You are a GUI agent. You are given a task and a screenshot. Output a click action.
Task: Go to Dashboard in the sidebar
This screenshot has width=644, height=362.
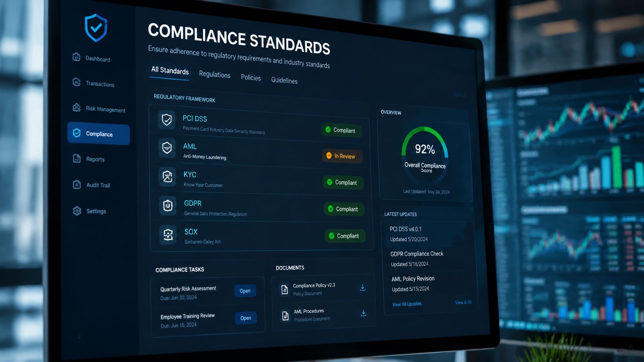click(x=98, y=59)
